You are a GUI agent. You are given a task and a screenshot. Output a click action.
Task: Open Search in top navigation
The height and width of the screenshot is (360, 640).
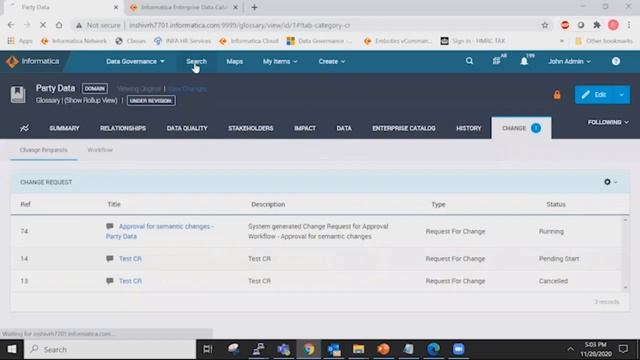pyautogui.click(x=196, y=62)
